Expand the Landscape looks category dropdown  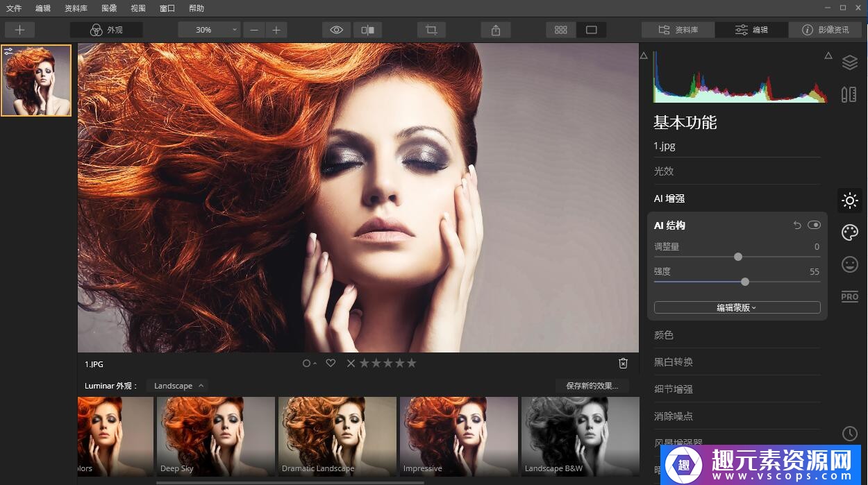[x=178, y=386]
